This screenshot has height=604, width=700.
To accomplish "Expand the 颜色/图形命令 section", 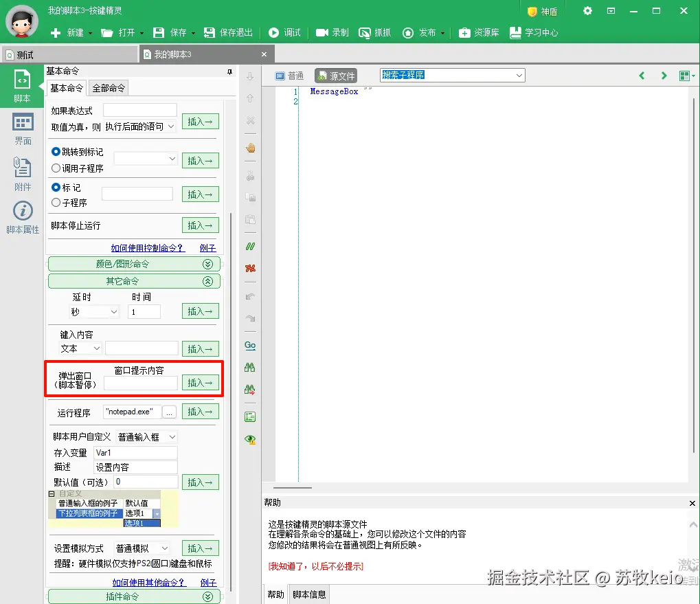I will [x=134, y=264].
